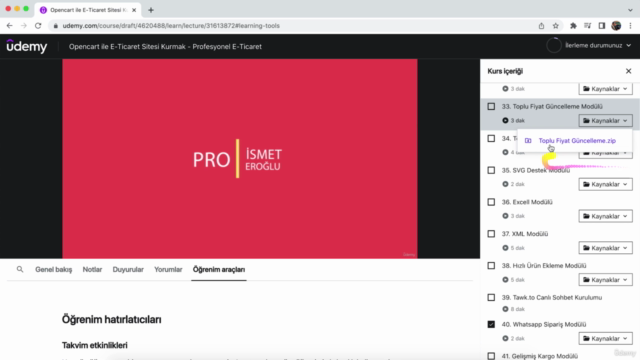This screenshot has height=360, width=640.
Task: Collapse the Kaynaklar dropdown of lecture 33
Action: point(605,120)
